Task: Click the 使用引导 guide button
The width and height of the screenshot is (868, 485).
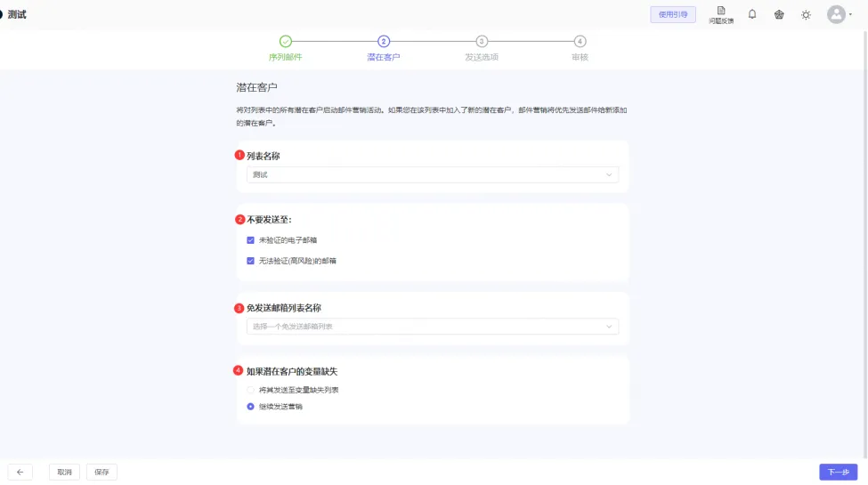Action: click(x=672, y=14)
